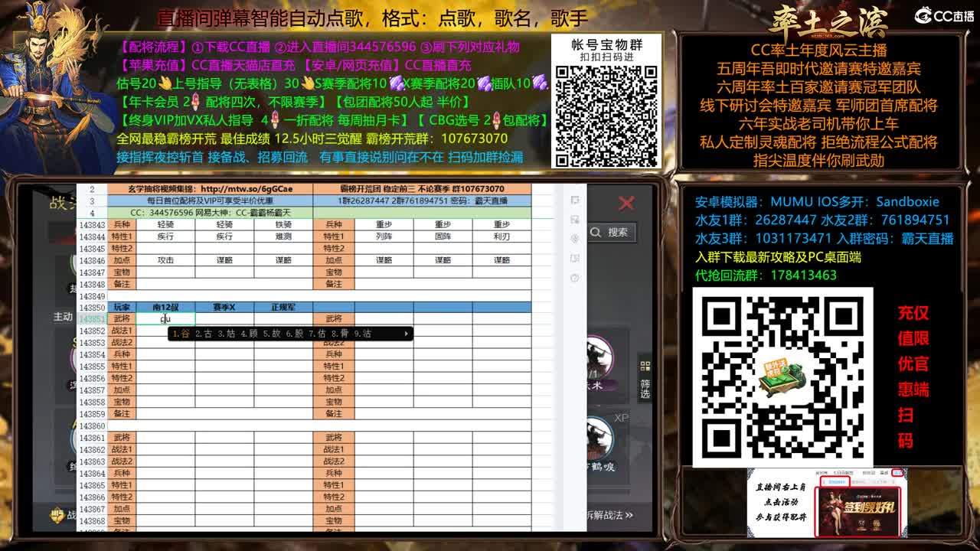This screenshot has width=980, height=551.
Task: Expand IME candidates with the right arrow
Action: click(x=407, y=333)
